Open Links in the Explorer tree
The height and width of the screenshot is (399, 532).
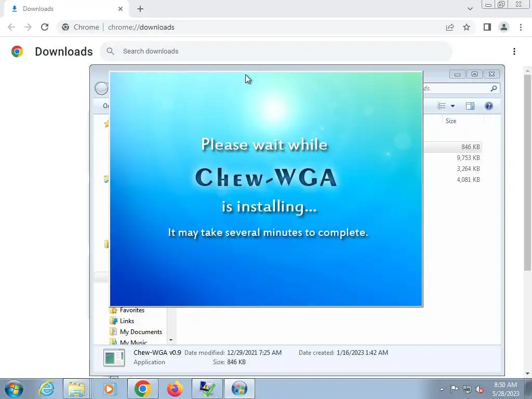click(127, 321)
